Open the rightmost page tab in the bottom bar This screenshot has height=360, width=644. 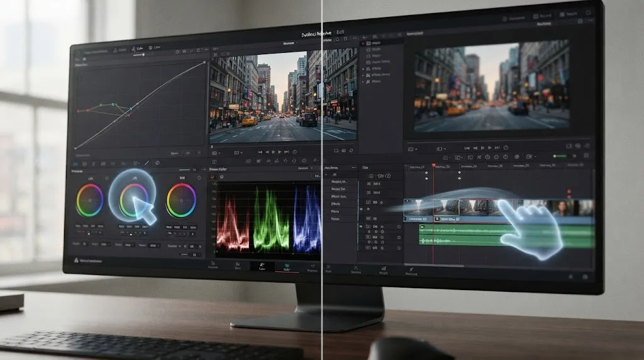pos(411,271)
